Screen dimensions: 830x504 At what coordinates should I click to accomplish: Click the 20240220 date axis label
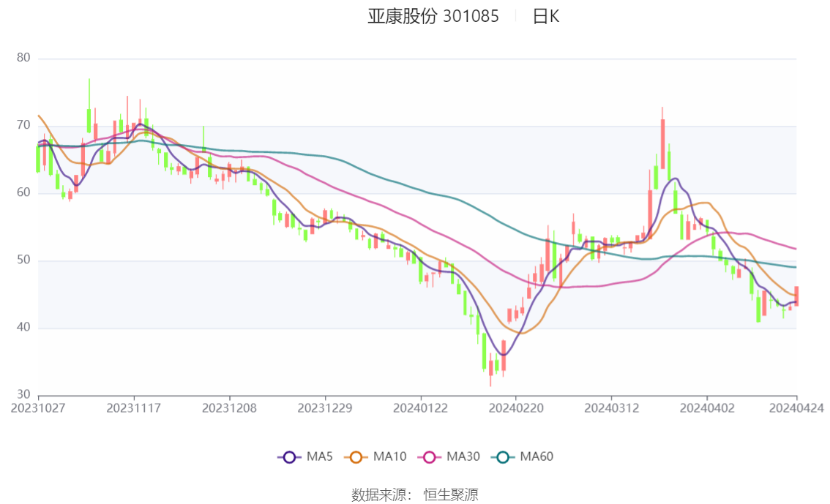[515, 407]
